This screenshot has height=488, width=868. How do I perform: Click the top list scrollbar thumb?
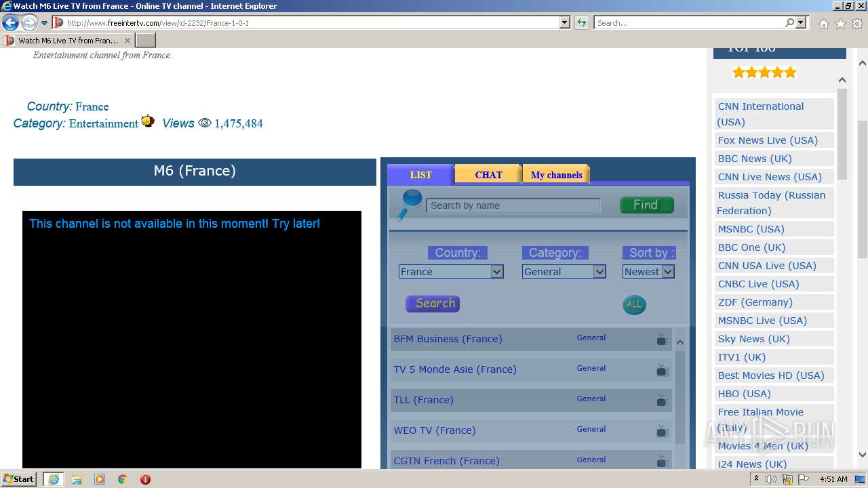(x=842, y=134)
